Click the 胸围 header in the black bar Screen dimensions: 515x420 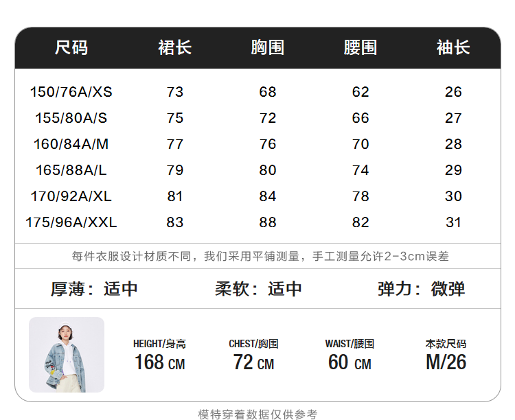(267, 47)
